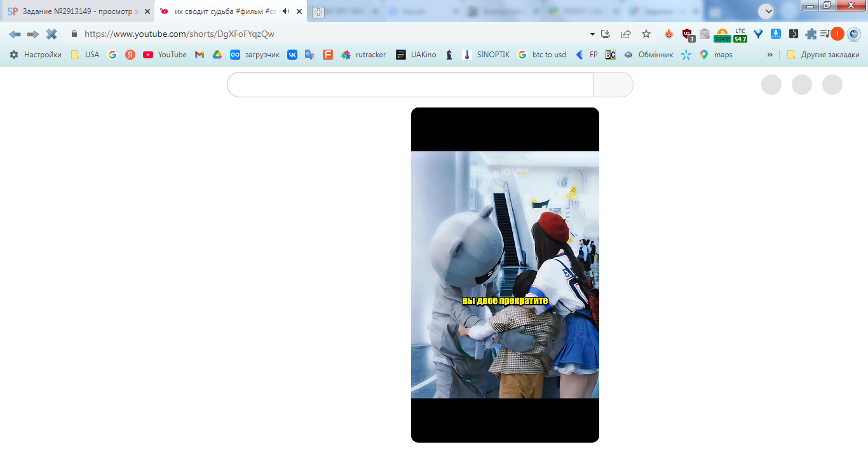Screen dimensions: 868x463
Task: Expand hidden bookmarks with double chevron
Action: click(x=770, y=55)
